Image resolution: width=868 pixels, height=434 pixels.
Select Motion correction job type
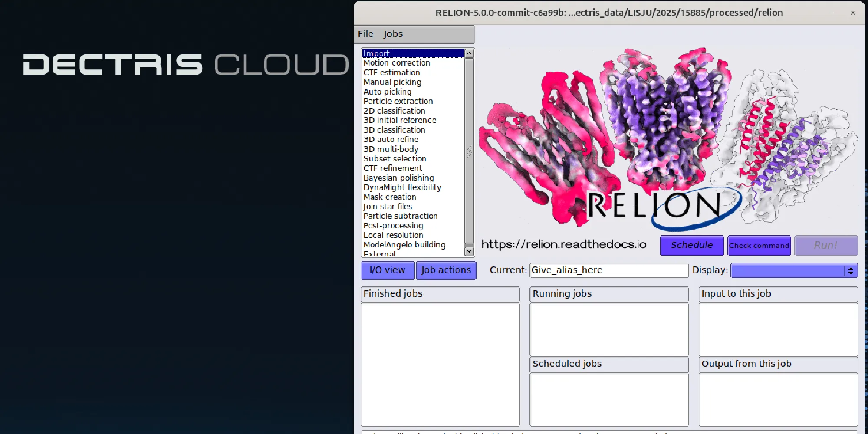coord(413,63)
